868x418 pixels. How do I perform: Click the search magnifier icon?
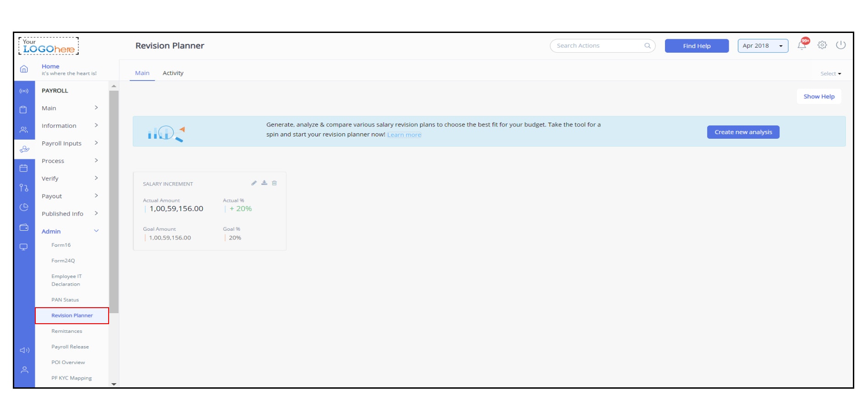tap(648, 46)
